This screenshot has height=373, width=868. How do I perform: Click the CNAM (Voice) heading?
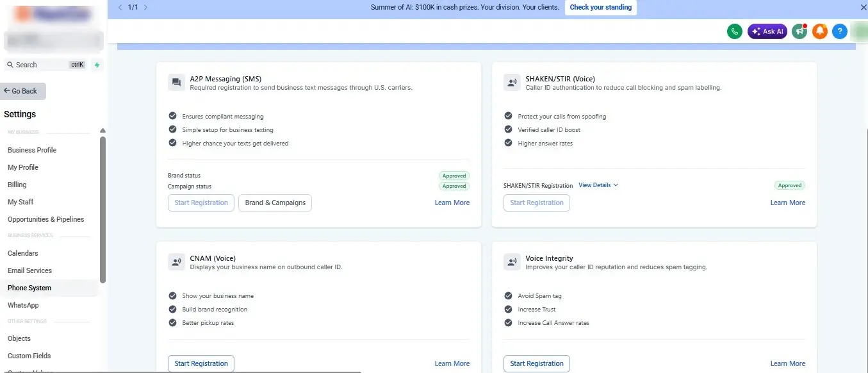(x=213, y=258)
